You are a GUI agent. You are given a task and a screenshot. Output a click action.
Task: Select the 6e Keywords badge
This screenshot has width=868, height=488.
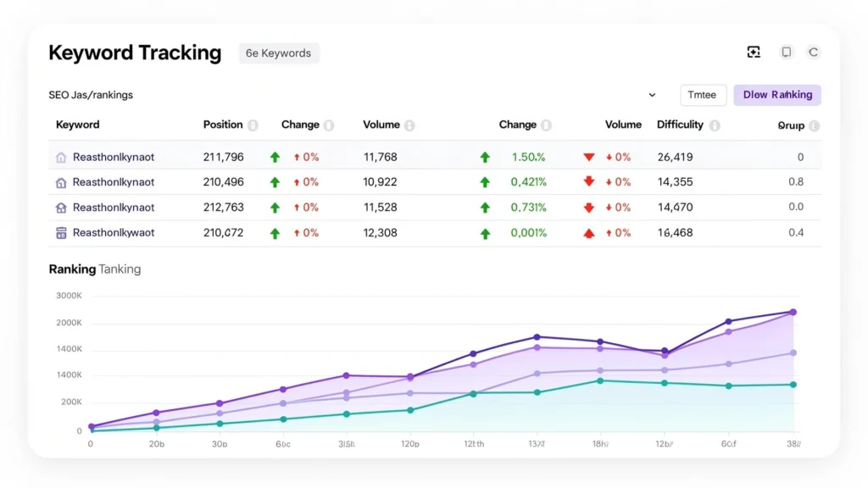279,53
